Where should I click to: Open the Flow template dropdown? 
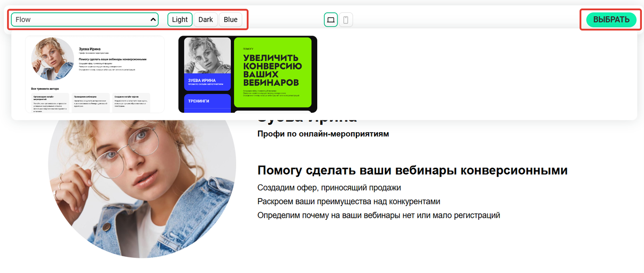pyautogui.click(x=85, y=20)
